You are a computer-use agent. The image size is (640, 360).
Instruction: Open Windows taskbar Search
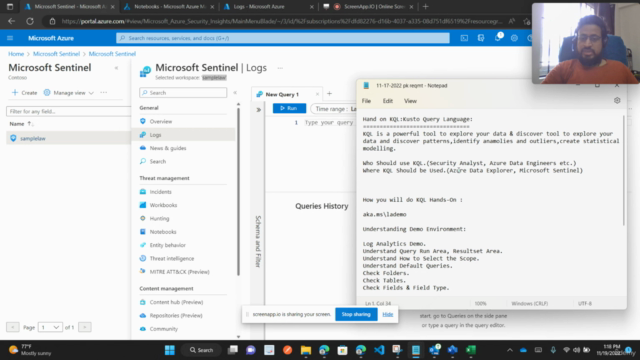[201, 350]
